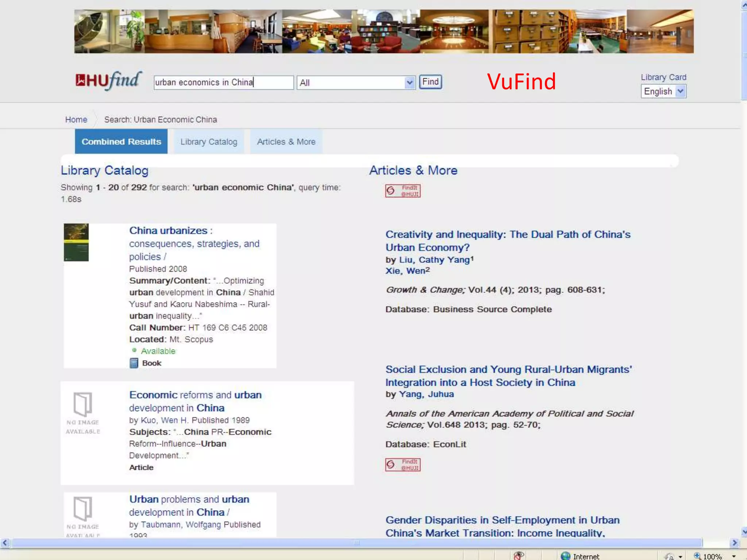Click 'Database: Business Source Complete' text
The image size is (747, 560).
click(x=469, y=309)
